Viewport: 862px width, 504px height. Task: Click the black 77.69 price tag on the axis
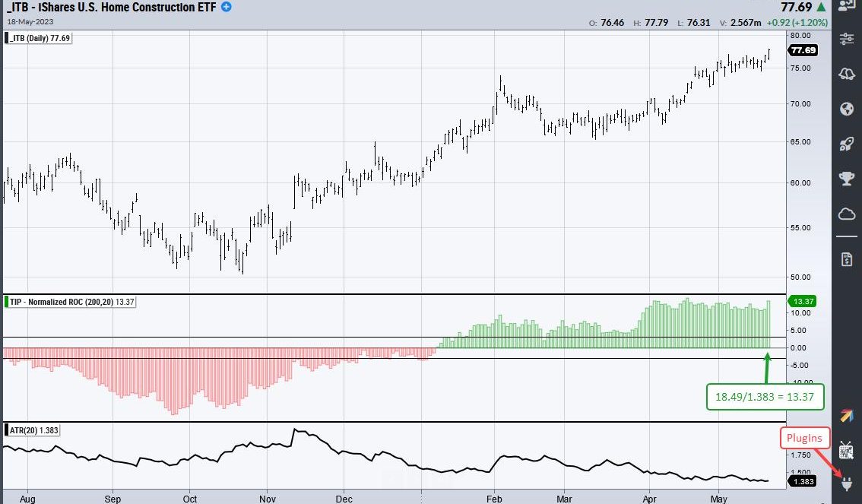803,50
